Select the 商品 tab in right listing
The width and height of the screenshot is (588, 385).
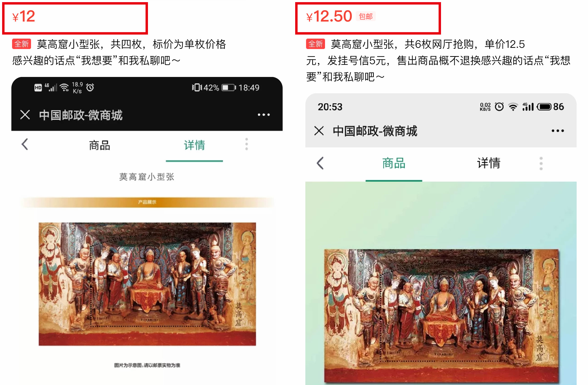tap(394, 163)
